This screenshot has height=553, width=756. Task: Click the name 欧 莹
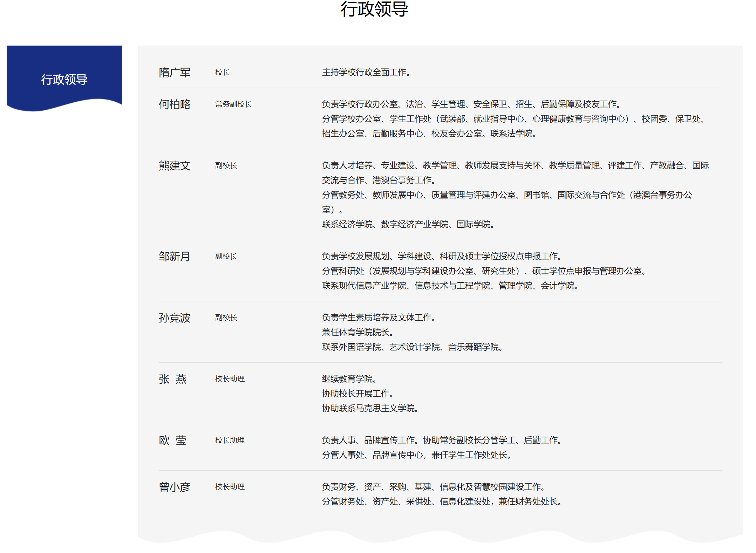tap(173, 441)
